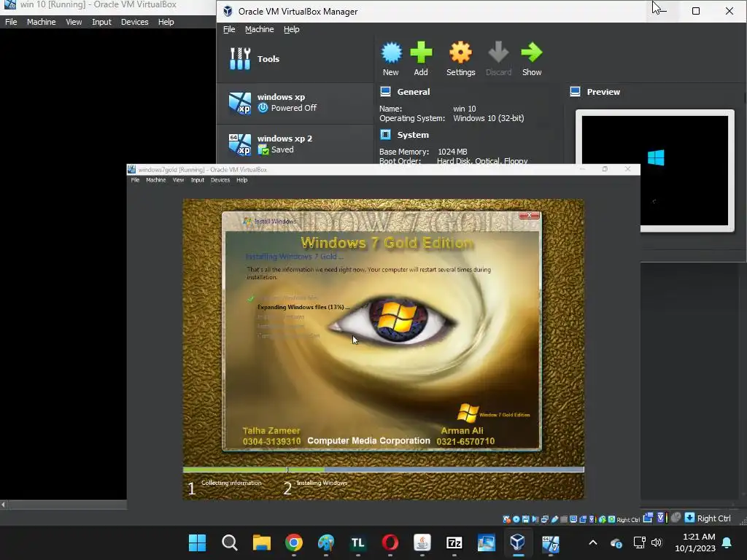This screenshot has width=747, height=560.
Task: Launch Opera browser from the taskbar
Action: [x=390, y=542]
